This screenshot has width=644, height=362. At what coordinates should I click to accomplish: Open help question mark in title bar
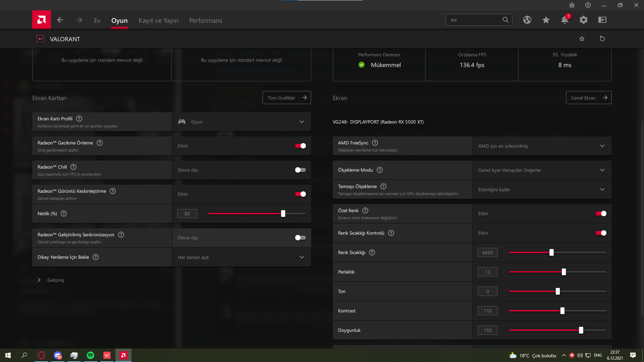(588, 5)
